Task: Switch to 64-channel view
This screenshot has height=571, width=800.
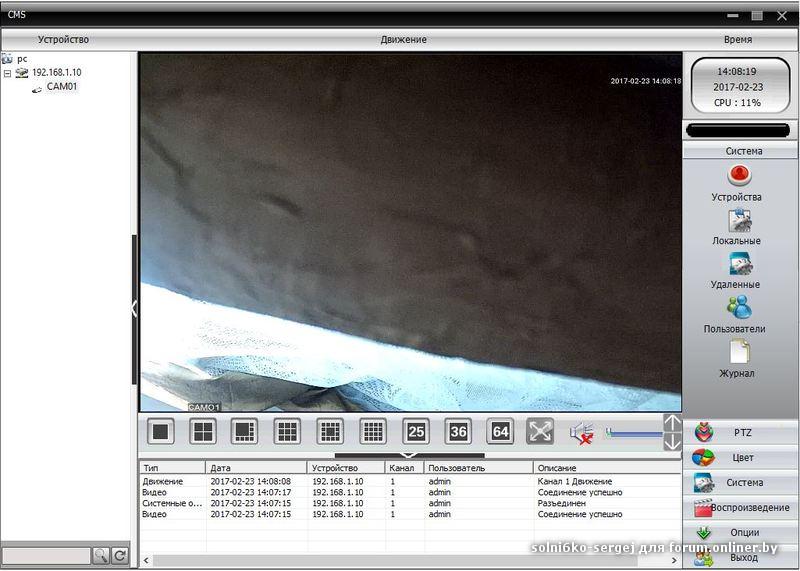Action: [x=500, y=432]
